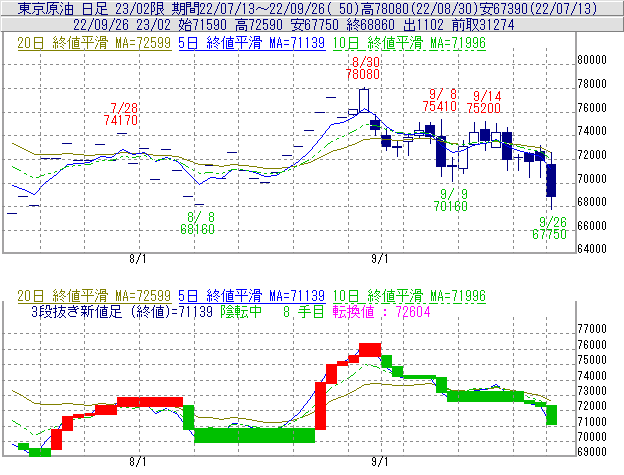Screen dimensions: 624x475
Task: Click the 終68860 closing price value
Action: [x=370, y=25]
